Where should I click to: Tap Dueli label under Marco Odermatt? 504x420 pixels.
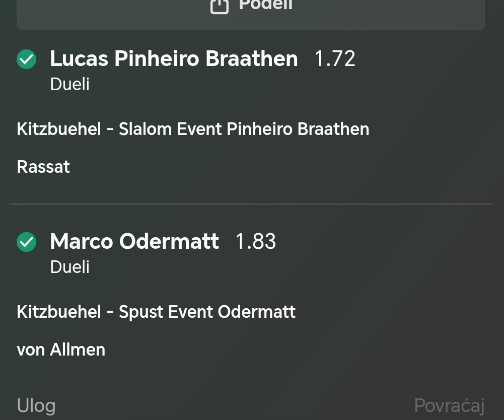tap(70, 267)
